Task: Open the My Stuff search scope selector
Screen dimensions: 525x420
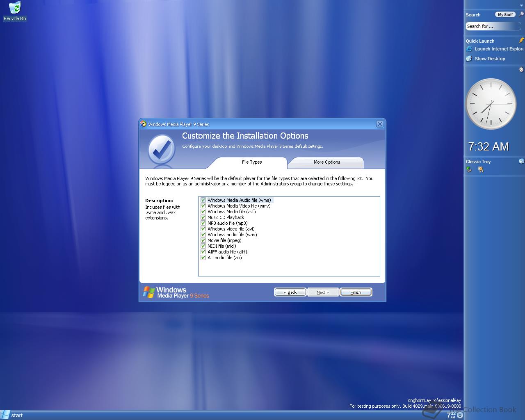Action: tap(505, 14)
